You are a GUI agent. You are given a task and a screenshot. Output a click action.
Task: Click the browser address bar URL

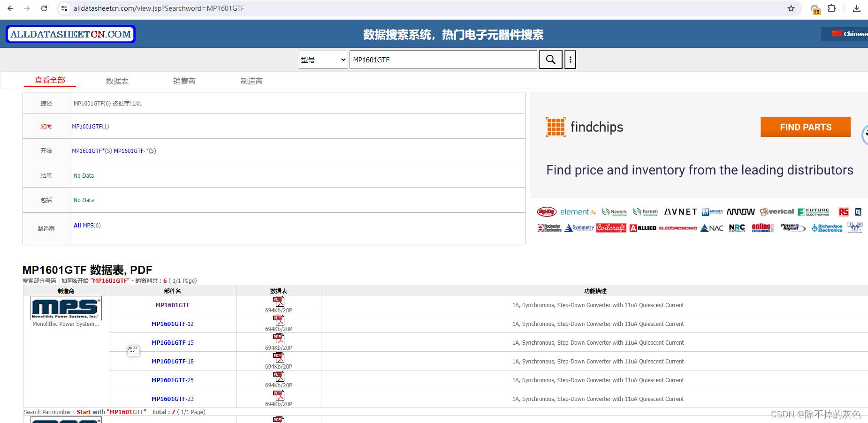tap(159, 8)
